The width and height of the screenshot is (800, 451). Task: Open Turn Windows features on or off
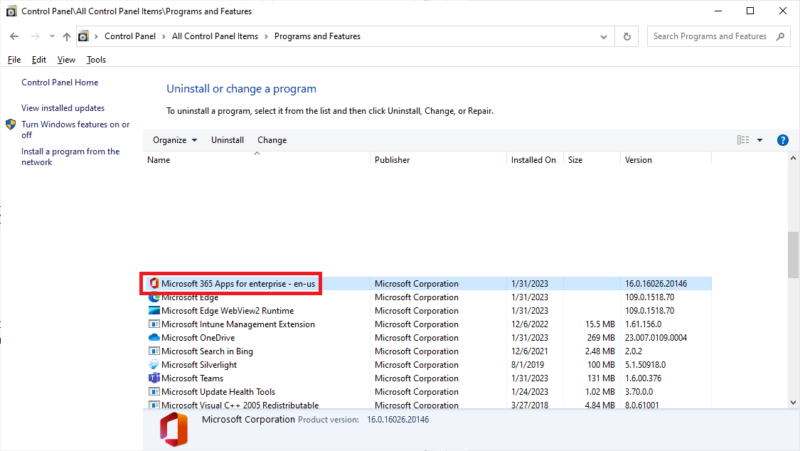[75, 130]
